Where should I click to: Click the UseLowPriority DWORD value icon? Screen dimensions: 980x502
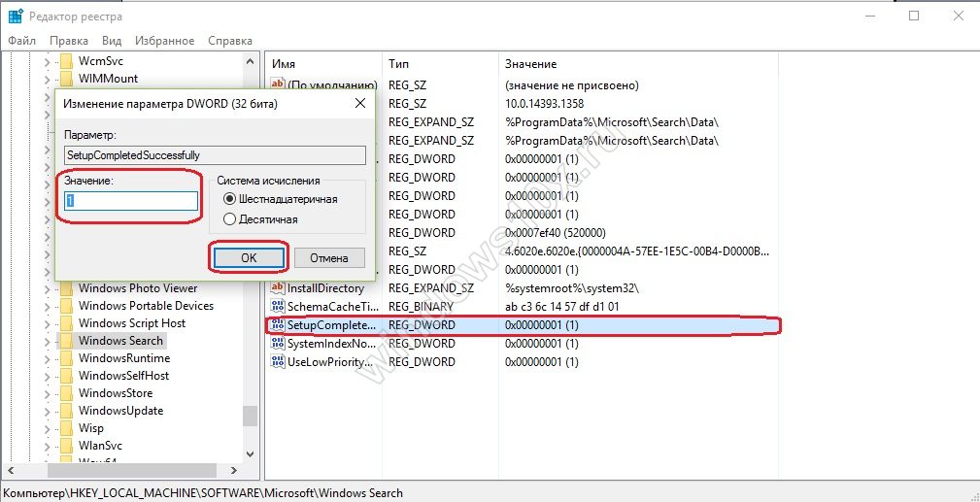click(277, 362)
